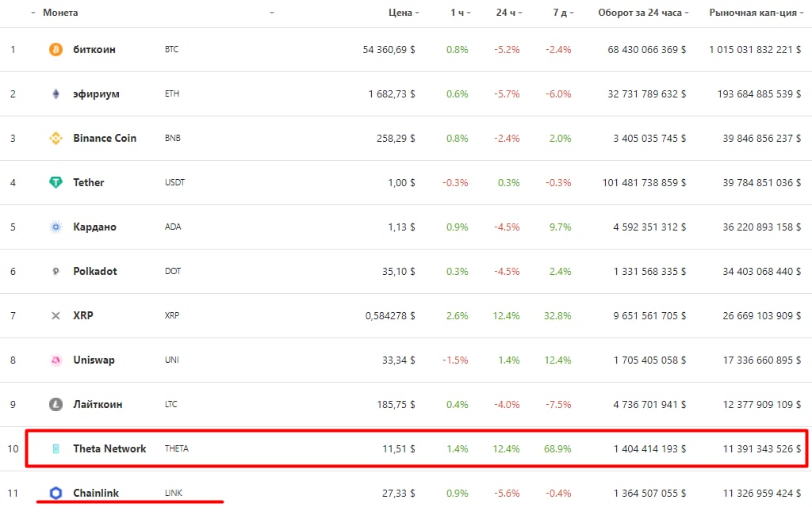812x511 pixels.
Task: Click the ETH ticker symbol
Action: point(172,94)
